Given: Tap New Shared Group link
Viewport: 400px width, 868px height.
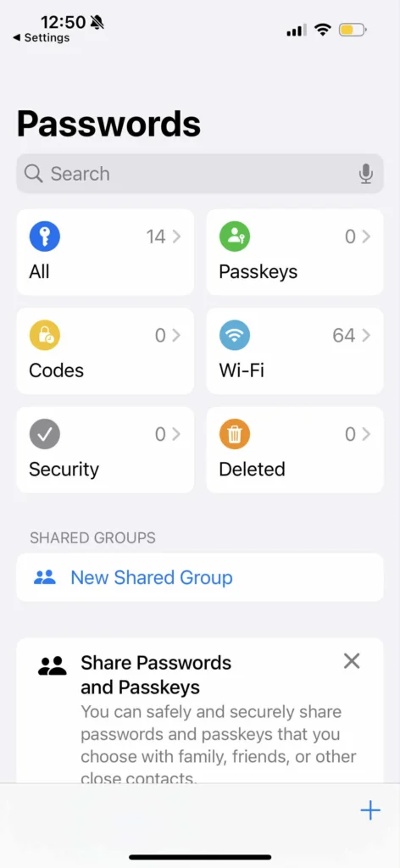Looking at the screenshot, I should click(152, 577).
